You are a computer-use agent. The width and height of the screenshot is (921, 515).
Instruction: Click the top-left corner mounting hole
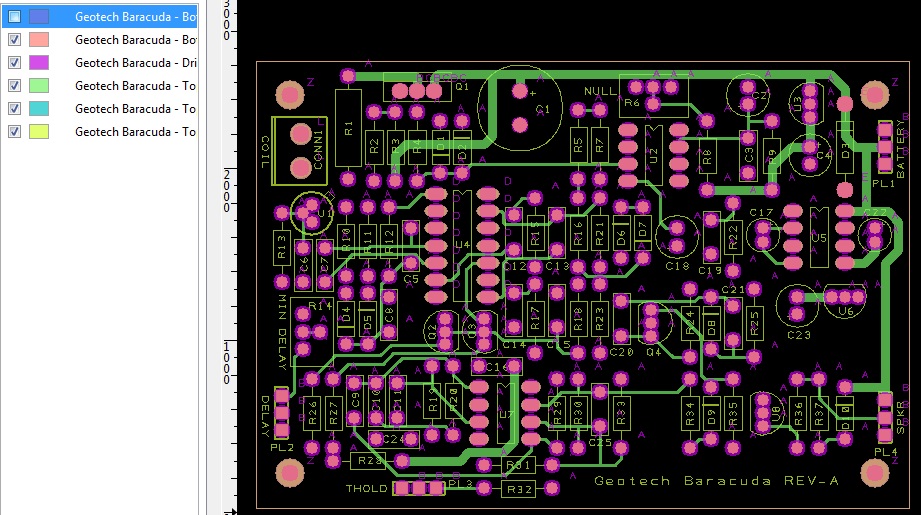coord(290,95)
